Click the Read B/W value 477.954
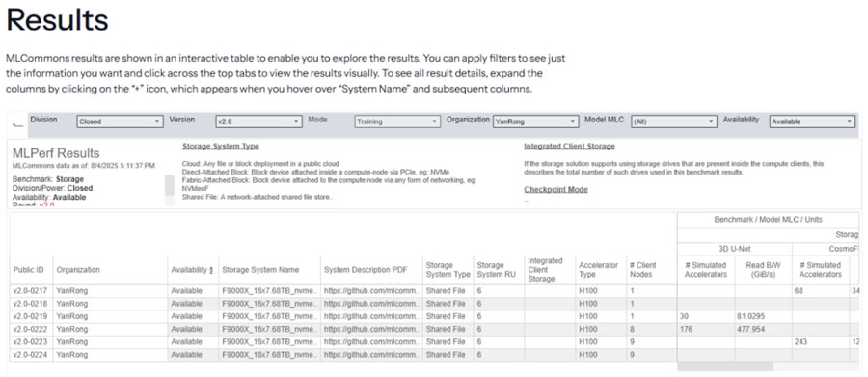Image resolution: width=868 pixels, height=377 pixels. (x=750, y=330)
